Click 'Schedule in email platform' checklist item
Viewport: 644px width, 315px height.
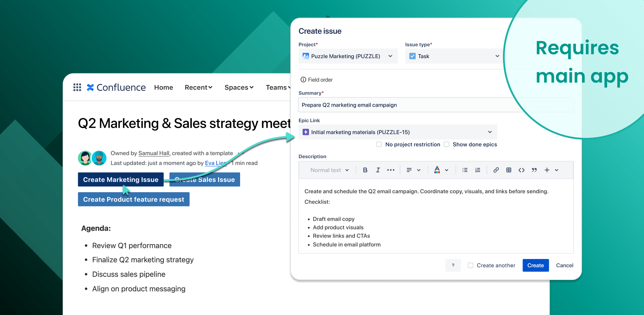[346, 245]
